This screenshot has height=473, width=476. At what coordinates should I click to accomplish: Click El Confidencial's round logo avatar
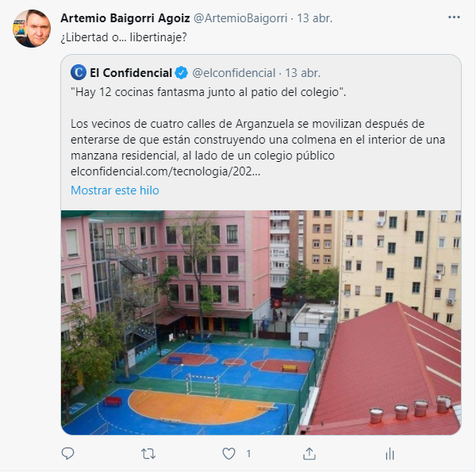click(x=79, y=72)
